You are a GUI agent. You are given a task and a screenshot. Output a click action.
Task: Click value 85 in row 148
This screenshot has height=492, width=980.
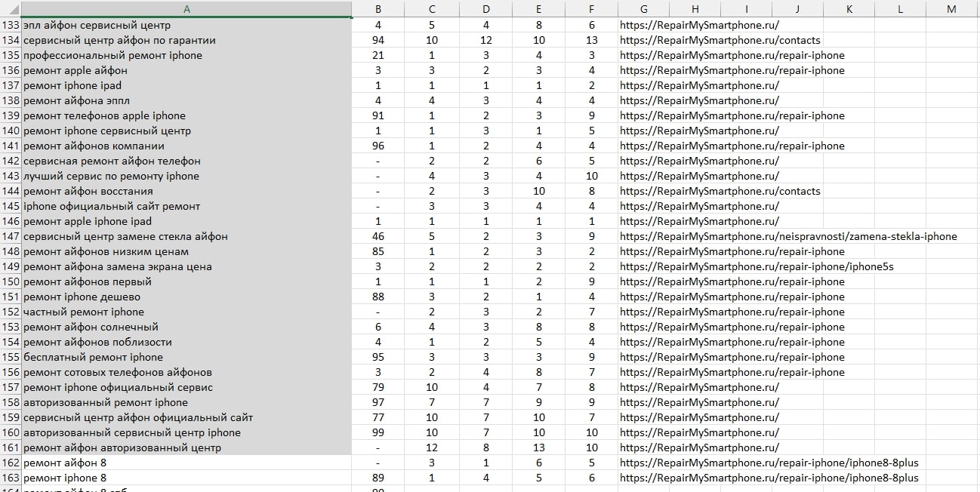coord(378,251)
